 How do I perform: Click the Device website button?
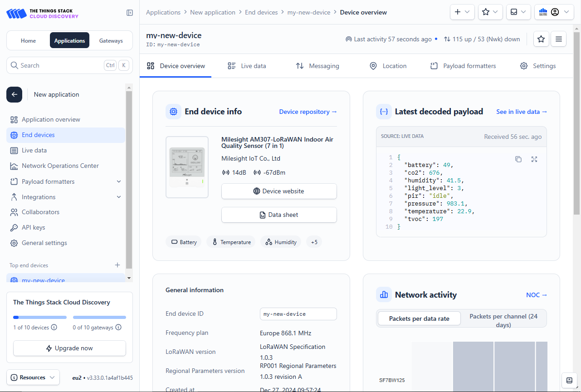pos(279,191)
